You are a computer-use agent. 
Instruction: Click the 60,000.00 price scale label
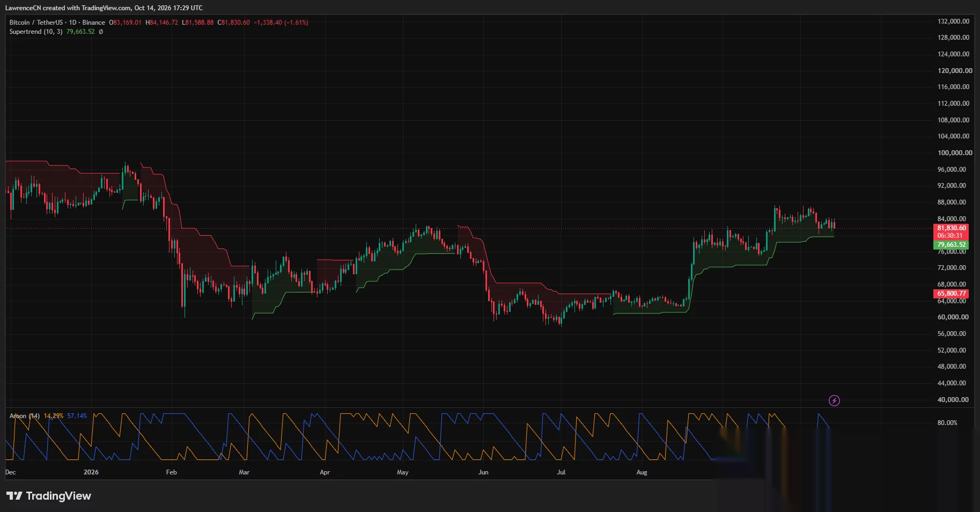click(x=953, y=317)
